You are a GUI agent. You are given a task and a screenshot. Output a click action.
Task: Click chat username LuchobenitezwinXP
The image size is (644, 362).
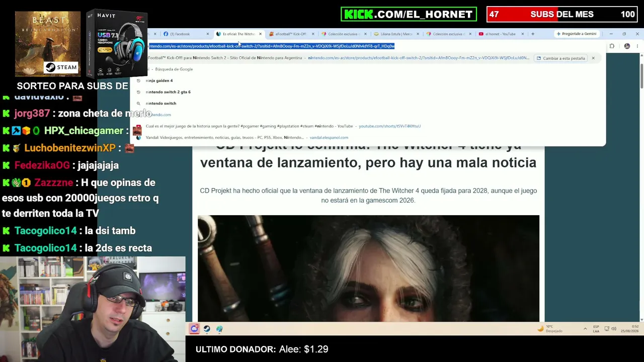click(x=70, y=148)
